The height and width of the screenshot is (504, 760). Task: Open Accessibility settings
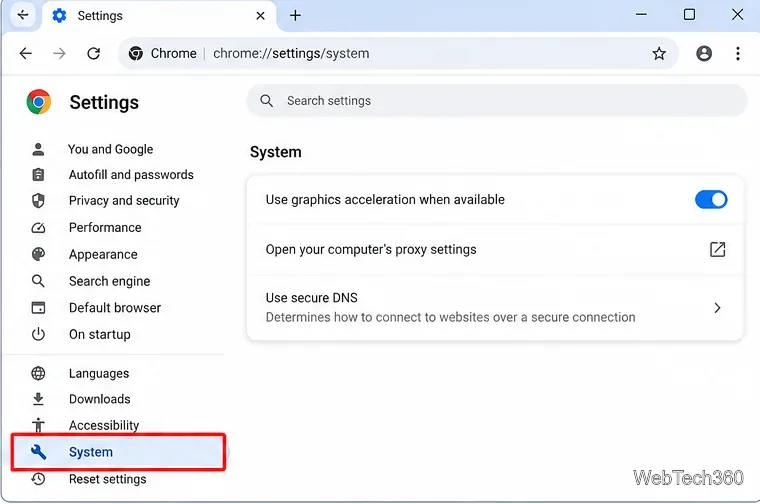point(104,425)
